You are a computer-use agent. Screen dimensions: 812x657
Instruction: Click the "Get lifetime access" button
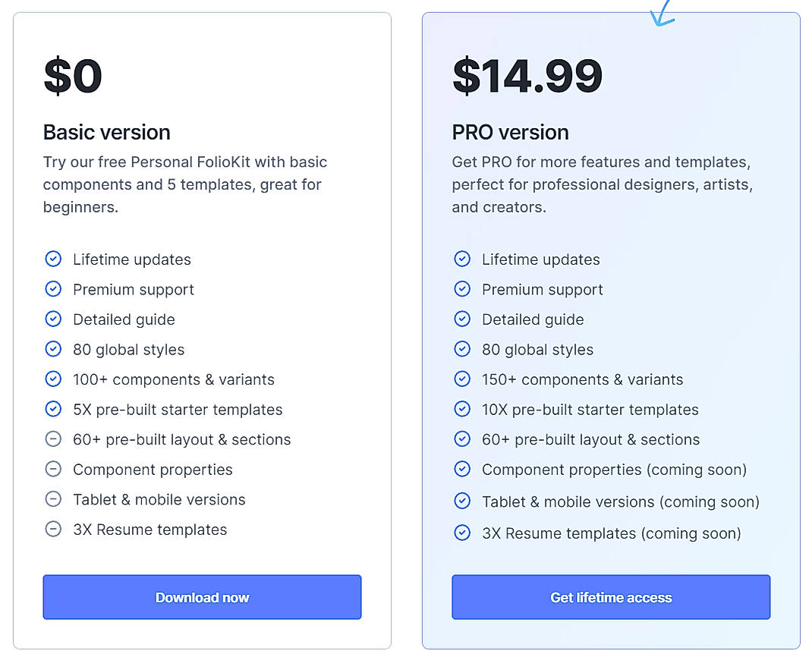(611, 597)
